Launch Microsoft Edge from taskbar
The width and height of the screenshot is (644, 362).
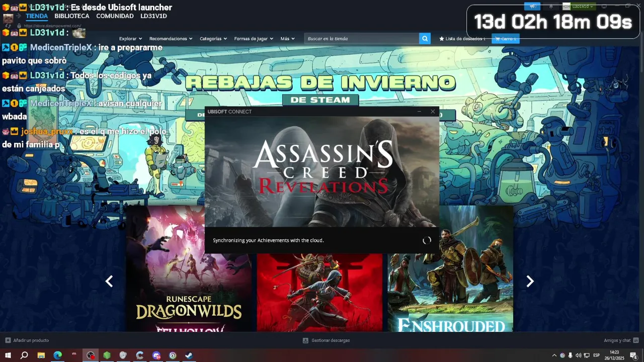57,355
